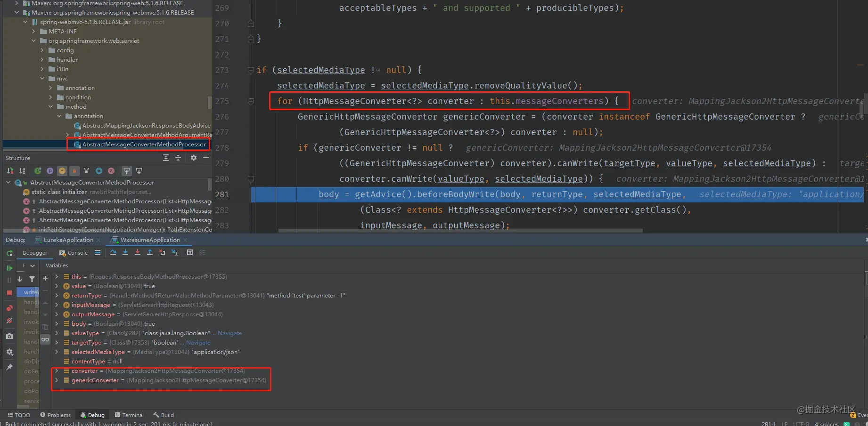868x426 pixels.
Task: Click code fold marker at line 273
Action: (251, 70)
